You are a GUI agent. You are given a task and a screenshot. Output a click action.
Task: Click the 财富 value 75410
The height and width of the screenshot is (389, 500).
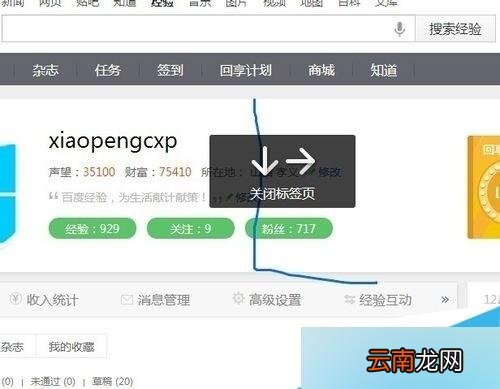175,172
